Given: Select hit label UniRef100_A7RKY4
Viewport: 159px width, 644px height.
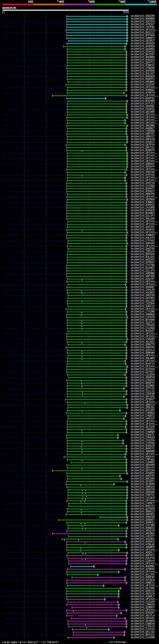Looking at the screenshot, I should (143, 93).
